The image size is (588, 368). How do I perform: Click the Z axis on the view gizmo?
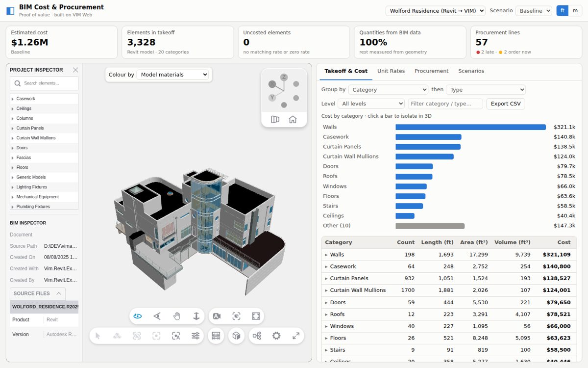[x=284, y=77]
